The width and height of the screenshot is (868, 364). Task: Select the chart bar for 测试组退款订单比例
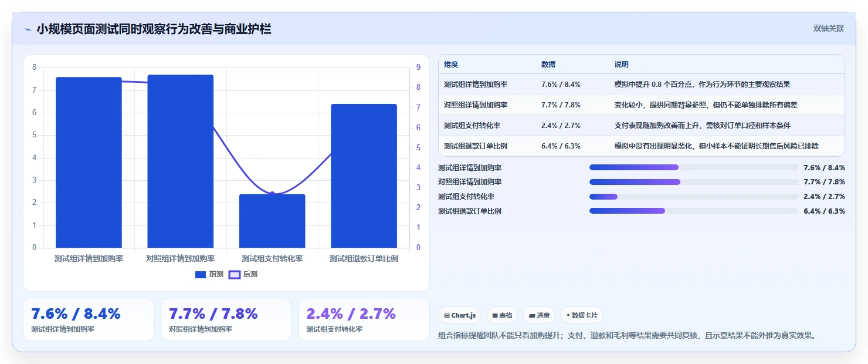(364, 176)
